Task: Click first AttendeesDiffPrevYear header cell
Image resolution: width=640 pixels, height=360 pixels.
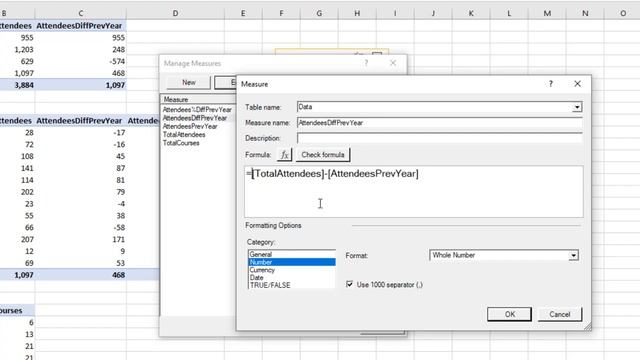Action: point(81,26)
